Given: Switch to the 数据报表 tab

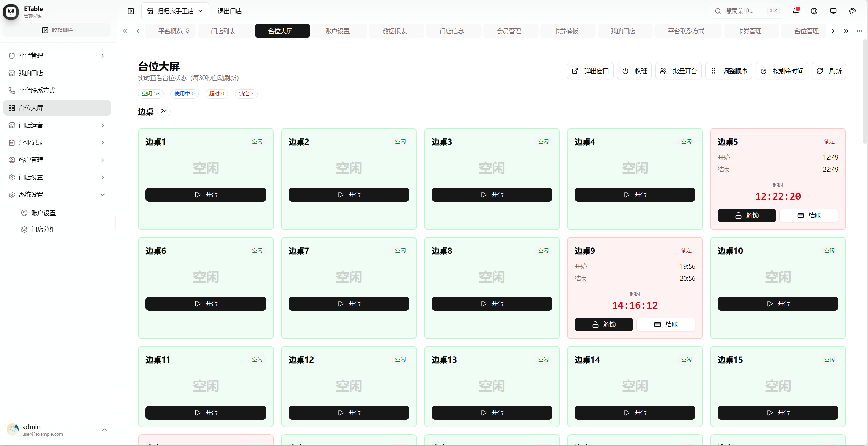Looking at the screenshot, I should 394,31.
